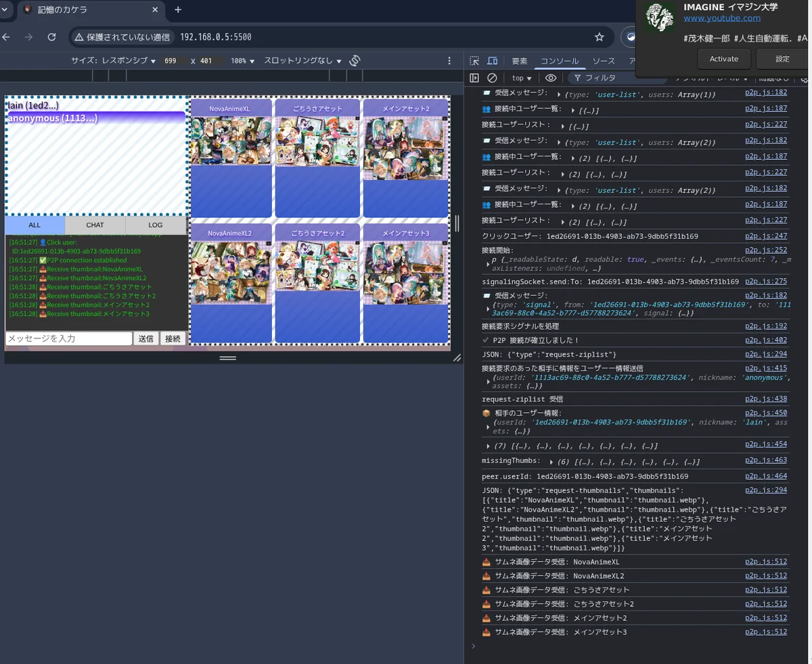Bookmark the page with the star icon
Screen dimensions: 812x664
pos(599,37)
